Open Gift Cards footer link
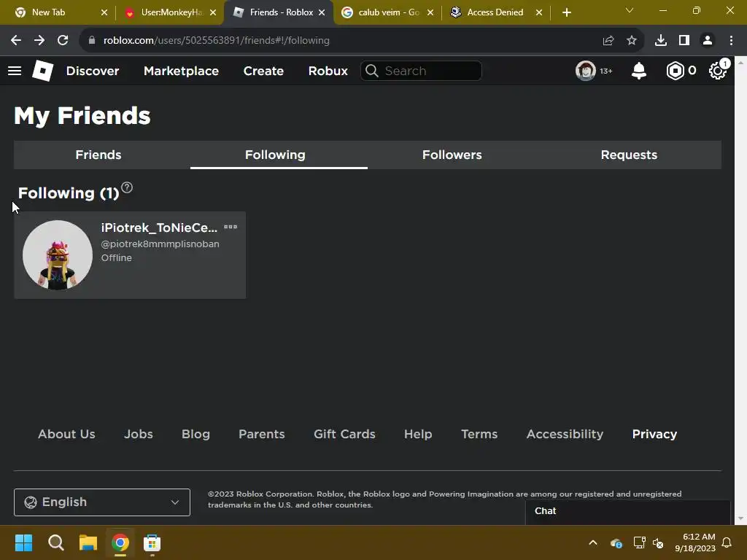Viewport: 747px width, 560px height. [344, 434]
